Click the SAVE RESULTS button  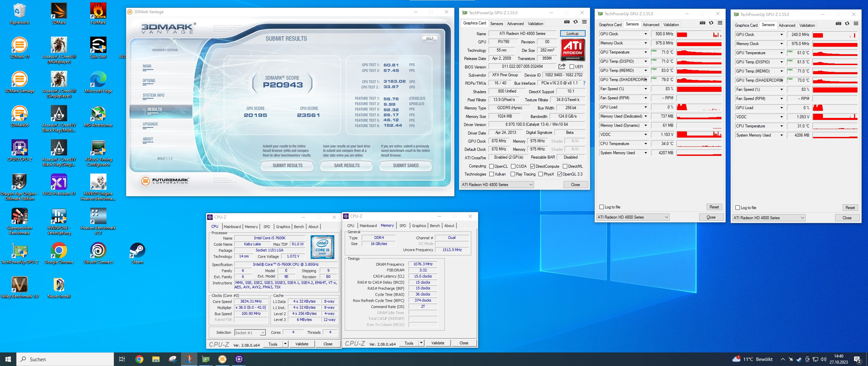(347, 165)
